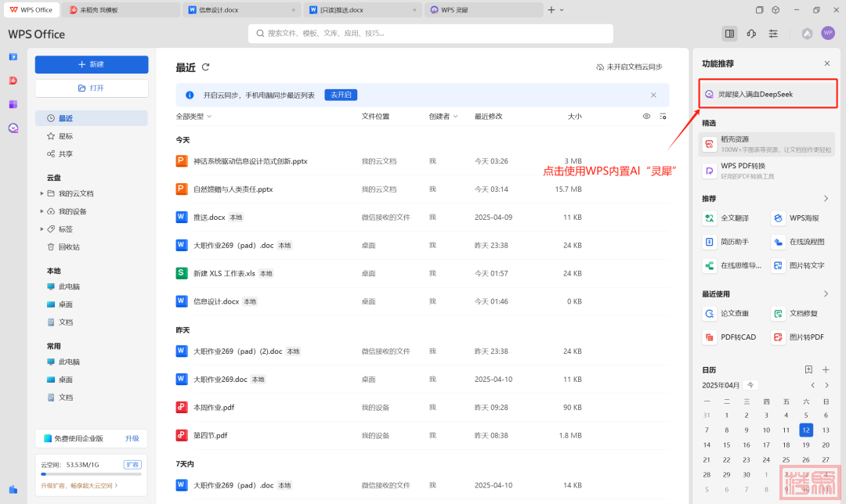Open the 创建者 column dropdown

(x=443, y=117)
